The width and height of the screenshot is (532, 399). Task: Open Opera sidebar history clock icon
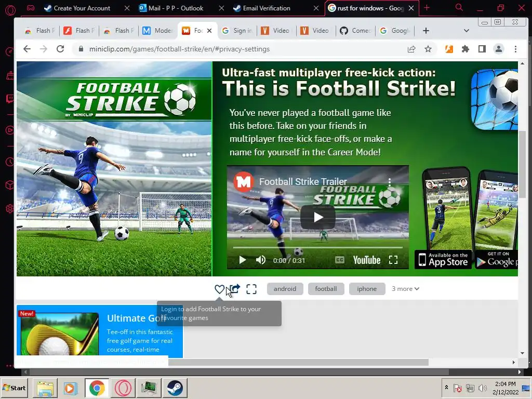(10, 162)
